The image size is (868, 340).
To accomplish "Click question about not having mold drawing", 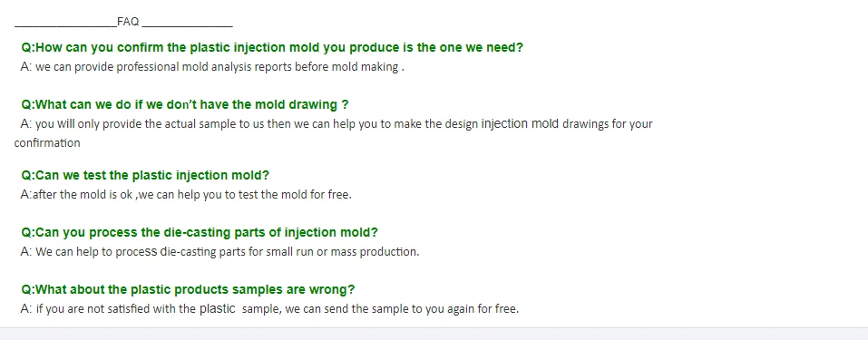I will pyautogui.click(x=185, y=104).
